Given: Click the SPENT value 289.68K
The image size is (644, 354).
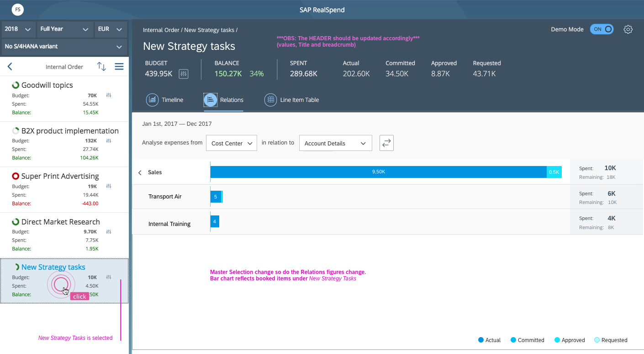Looking at the screenshot, I should coord(304,74).
